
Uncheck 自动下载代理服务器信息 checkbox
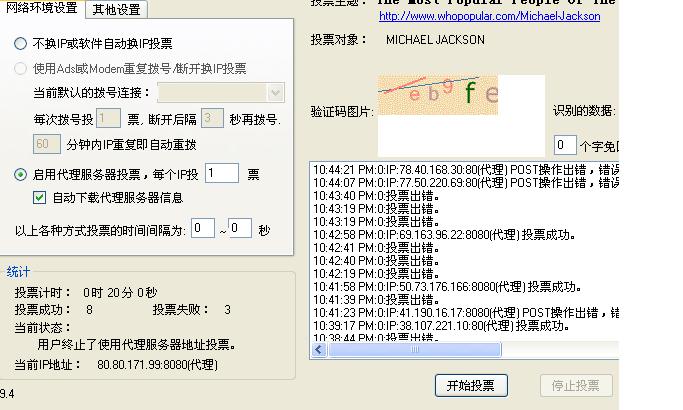pos(40,198)
